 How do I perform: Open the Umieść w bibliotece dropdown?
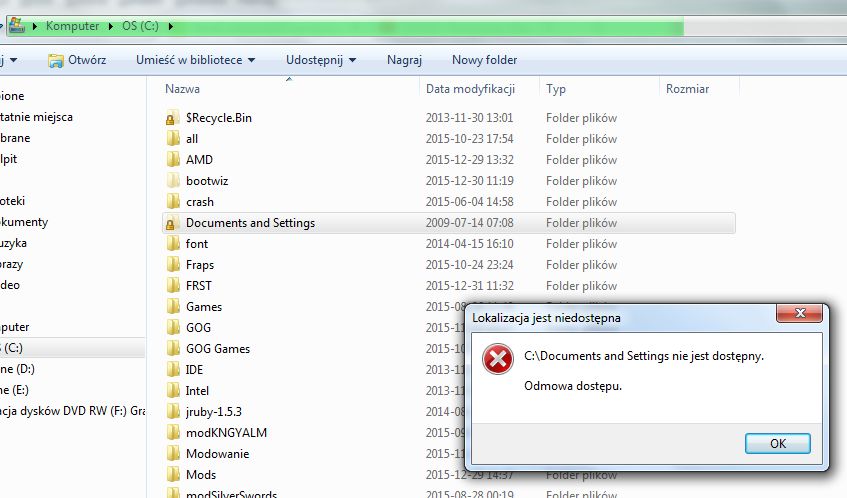coord(195,60)
